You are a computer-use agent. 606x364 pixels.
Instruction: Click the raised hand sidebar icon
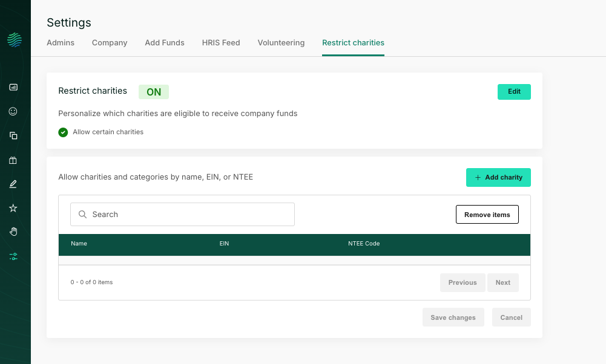coord(13,232)
